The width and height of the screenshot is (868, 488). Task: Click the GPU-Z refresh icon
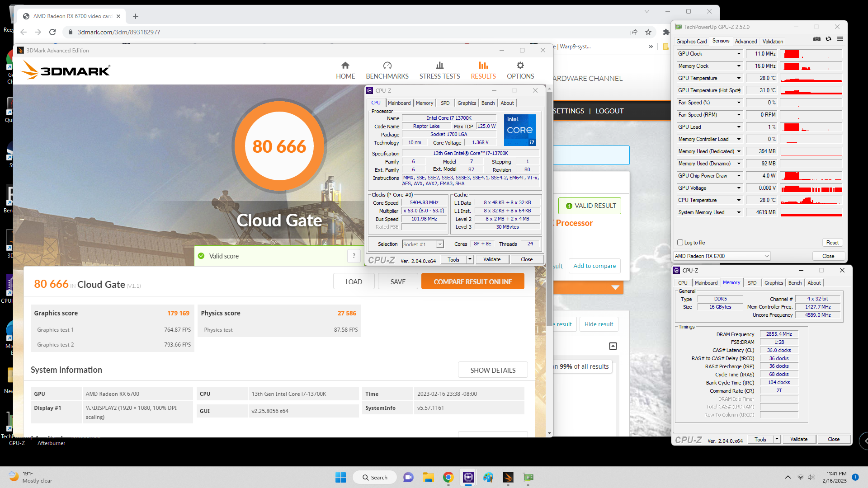pos(828,39)
